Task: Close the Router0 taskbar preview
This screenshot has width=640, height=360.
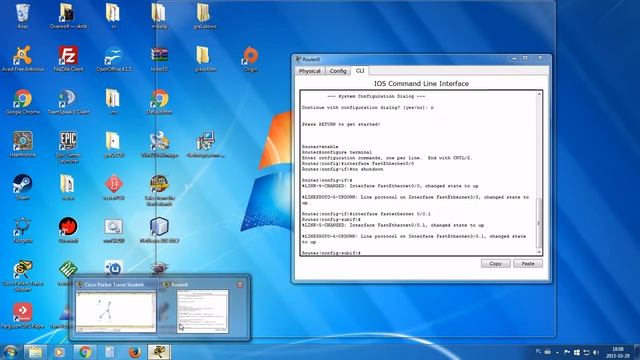Action: click(240, 284)
